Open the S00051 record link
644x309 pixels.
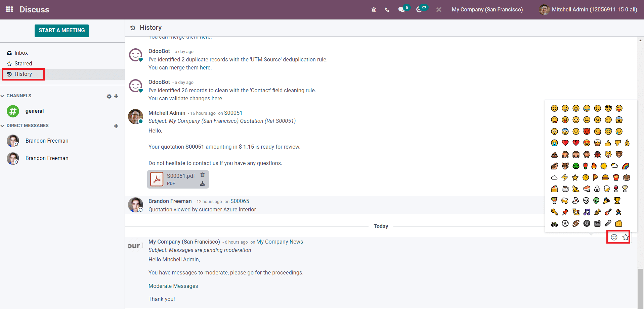click(x=233, y=113)
